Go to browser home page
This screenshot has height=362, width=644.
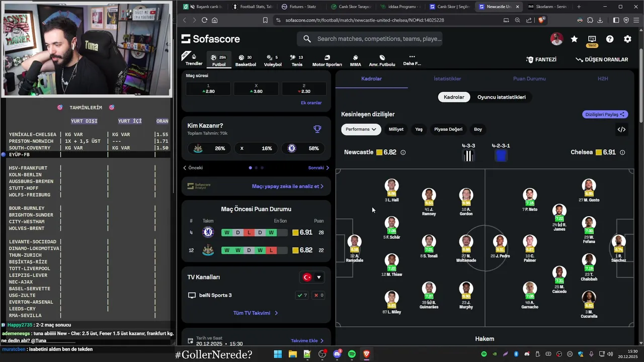click(x=215, y=20)
